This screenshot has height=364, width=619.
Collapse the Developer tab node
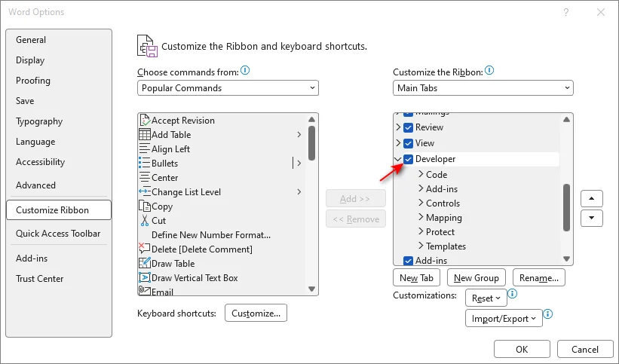pyautogui.click(x=398, y=159)
